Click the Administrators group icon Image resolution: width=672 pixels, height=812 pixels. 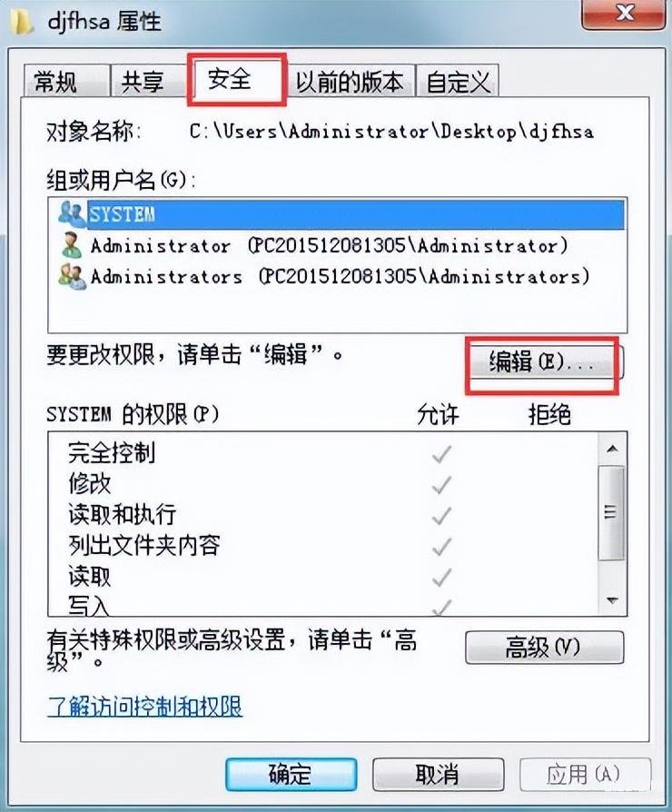pyautogui.click(x=72, y=276)
